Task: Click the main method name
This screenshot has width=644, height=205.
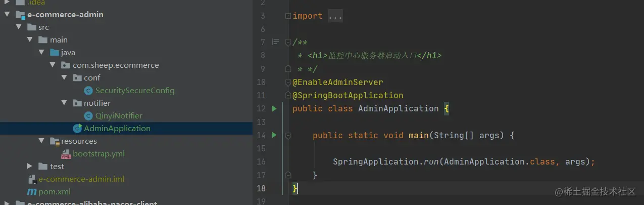Action: point(419,135)
